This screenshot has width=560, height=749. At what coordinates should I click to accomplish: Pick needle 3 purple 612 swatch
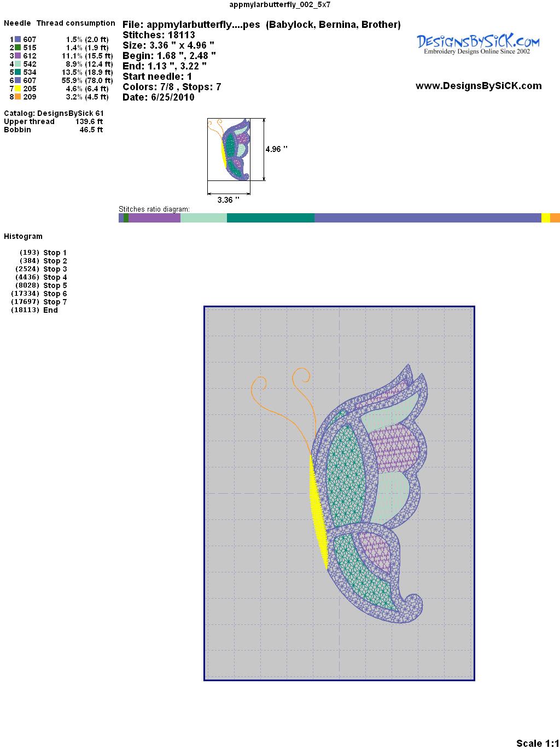[18, 56]
